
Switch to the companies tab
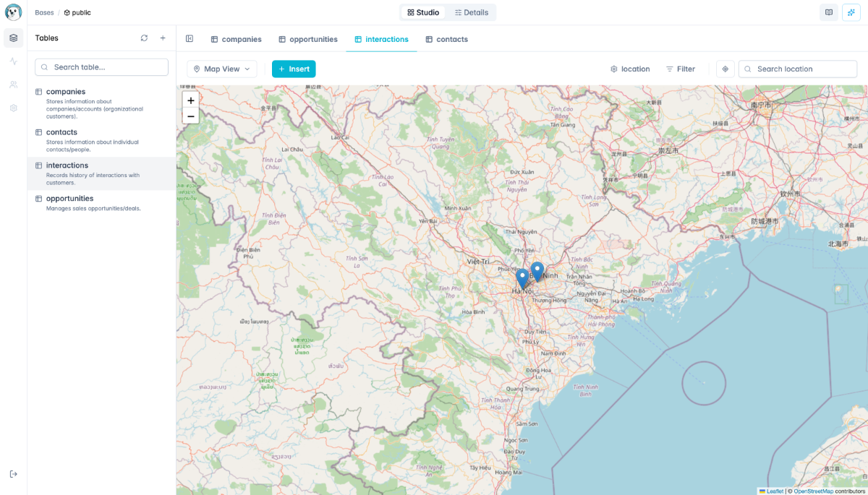237,39
